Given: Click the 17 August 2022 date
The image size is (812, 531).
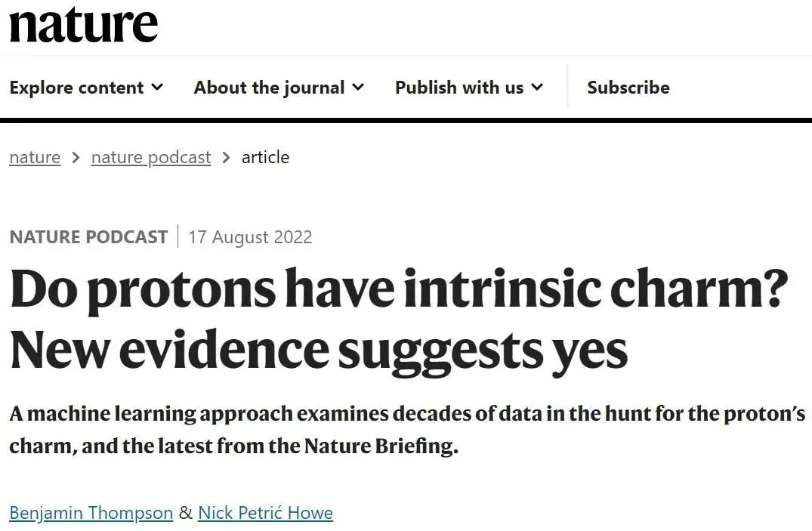Looking at the screenshot, I should [250, 236].
